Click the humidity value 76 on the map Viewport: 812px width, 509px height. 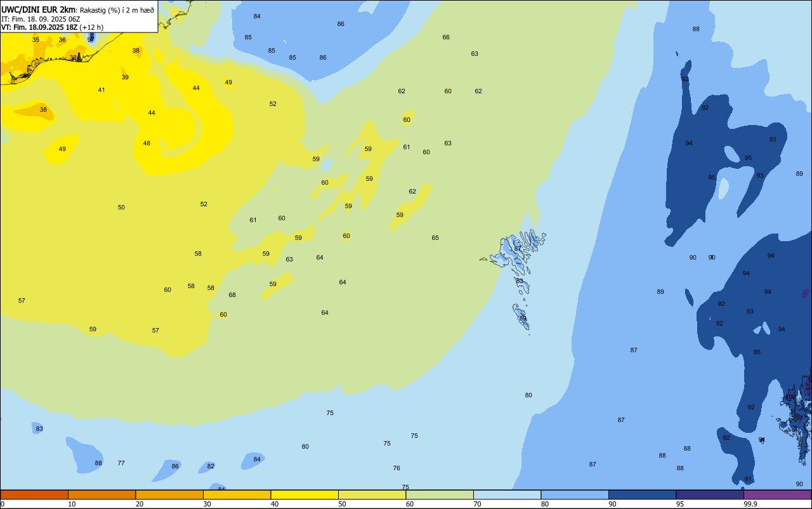tap(396, 468)
